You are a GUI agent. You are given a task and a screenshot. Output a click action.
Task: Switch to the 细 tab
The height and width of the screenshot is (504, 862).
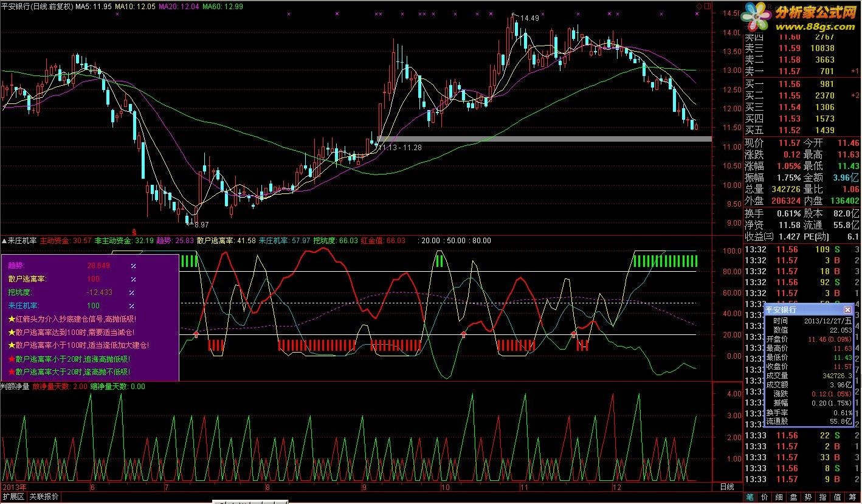[x=778, y=497]
